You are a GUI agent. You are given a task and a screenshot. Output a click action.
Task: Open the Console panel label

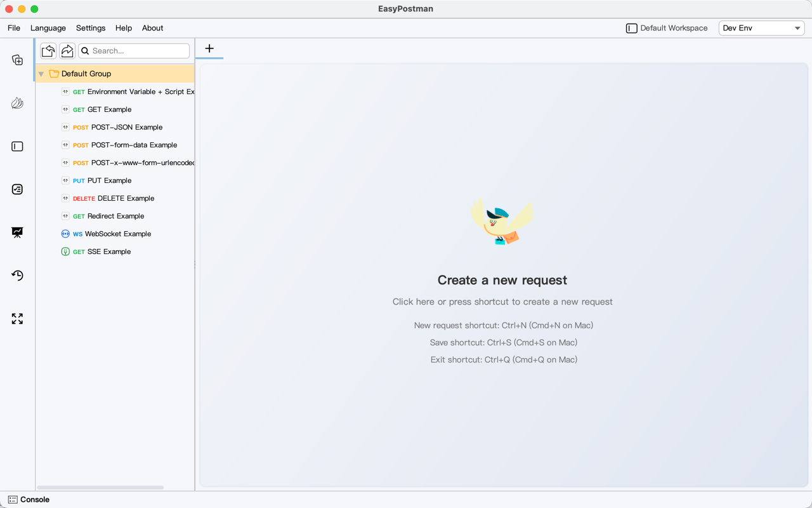35,500
